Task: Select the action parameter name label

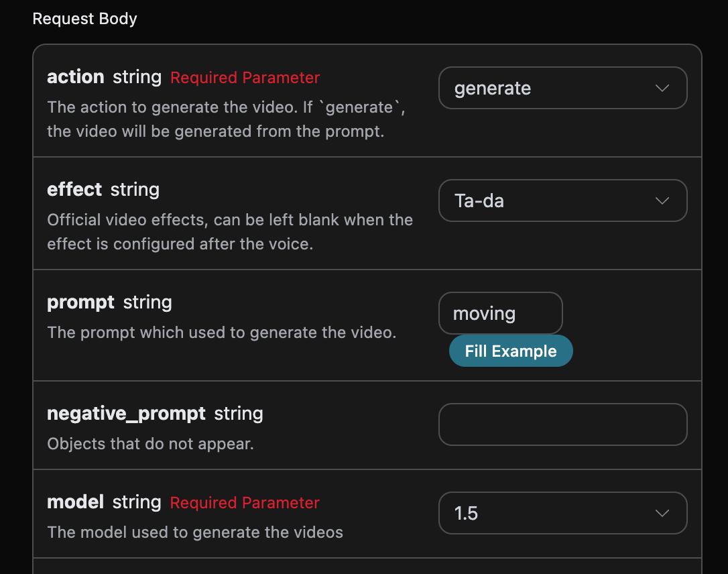Action: [x=75, y=77]
